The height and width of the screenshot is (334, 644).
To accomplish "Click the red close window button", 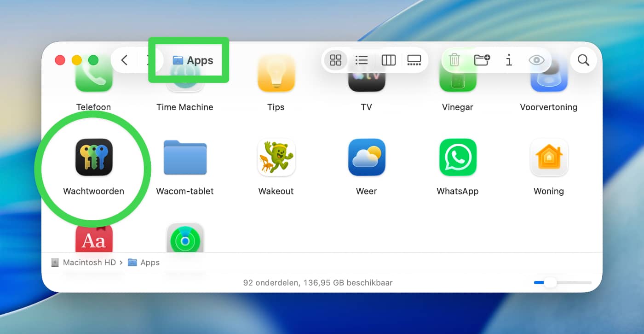I will tap(60, 60).
